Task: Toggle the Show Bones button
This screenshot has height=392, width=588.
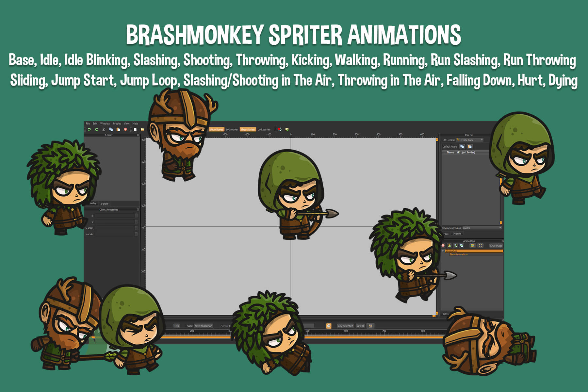Action: point(217,129)
